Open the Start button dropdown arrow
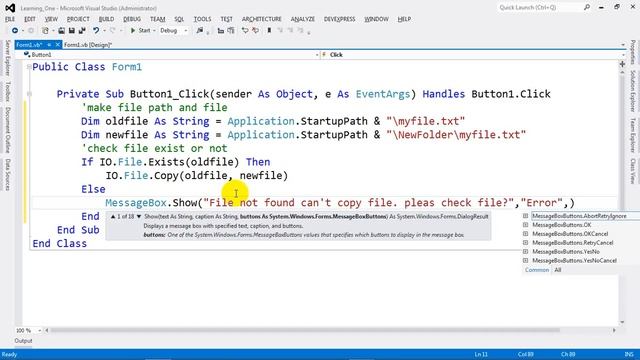The width and height of the screenshot is (640, 360). pyautogui.click(x=154, y=31)
